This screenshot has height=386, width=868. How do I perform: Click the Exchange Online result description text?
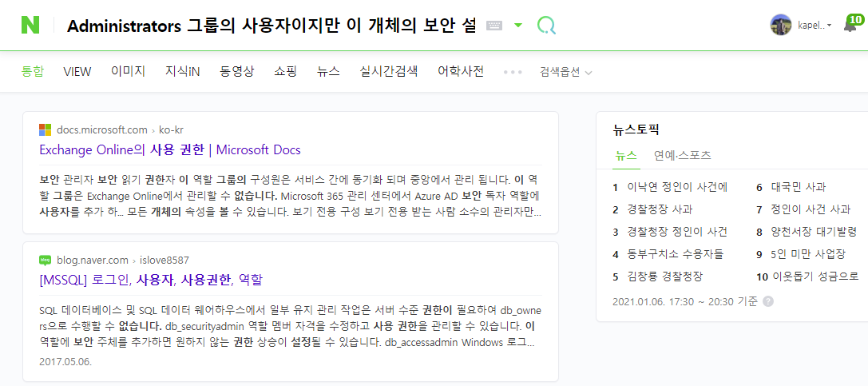click(291, 196)
